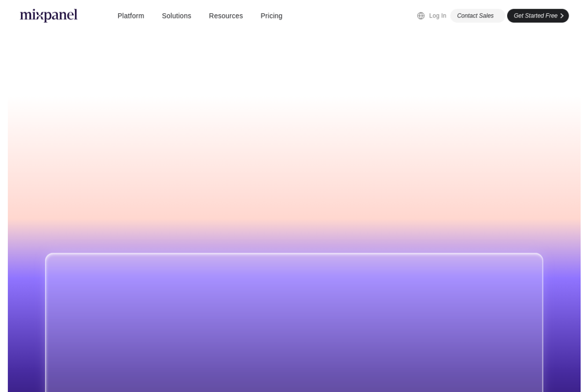
Task: Open the Platform menu
Action: pos(131,16)
